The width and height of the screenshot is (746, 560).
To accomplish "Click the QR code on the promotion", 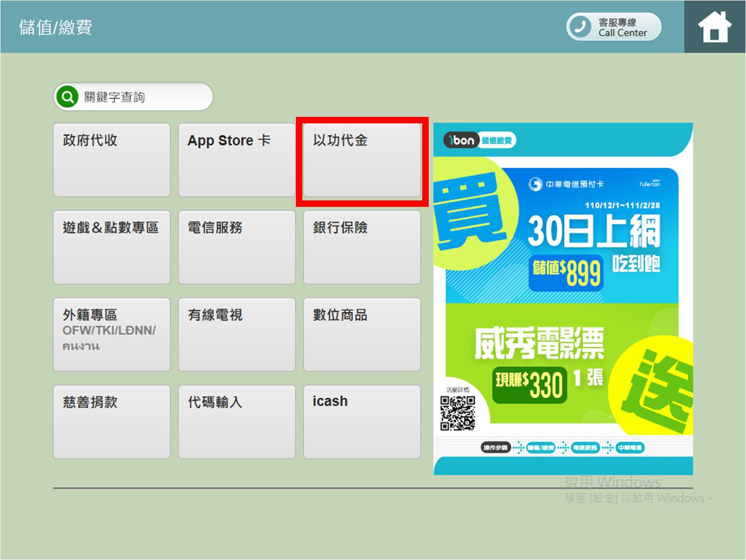I will coord(458,413).
